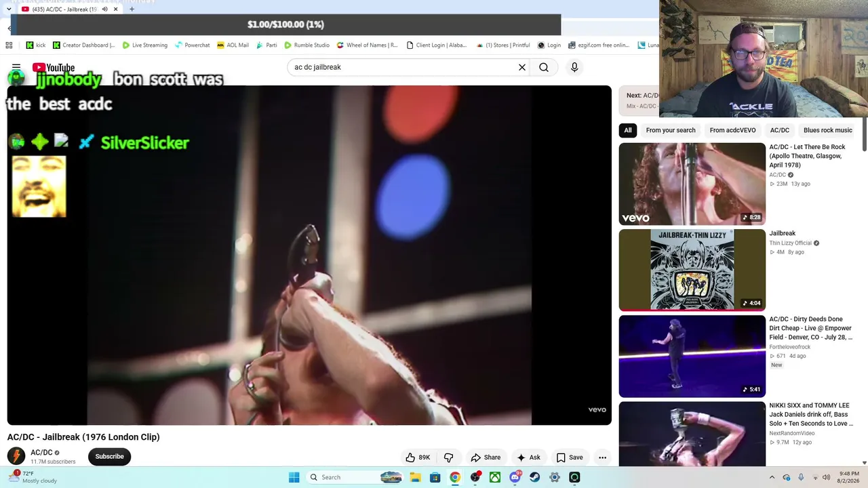
Task: Open 'AC/DC - Let There Be Rock' title
Action: coord(807,156)
